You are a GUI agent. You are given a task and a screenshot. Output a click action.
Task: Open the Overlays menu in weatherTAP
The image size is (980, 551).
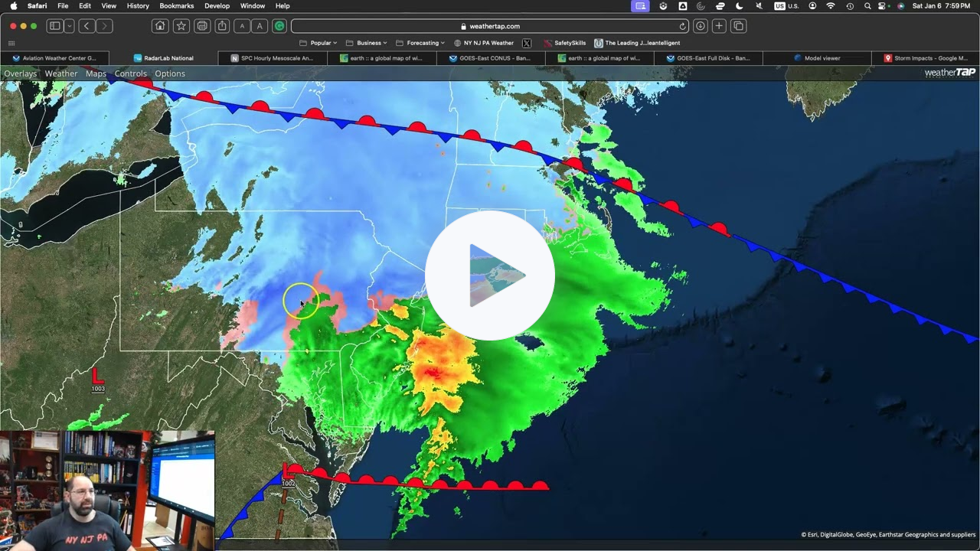click(x=20, y=73)
